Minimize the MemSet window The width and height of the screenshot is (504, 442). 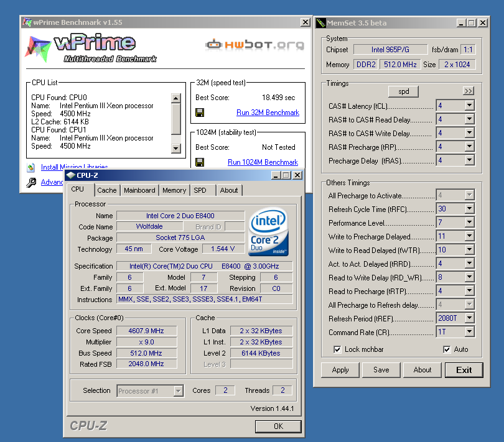pyautogui.click(x=461, y=23)
